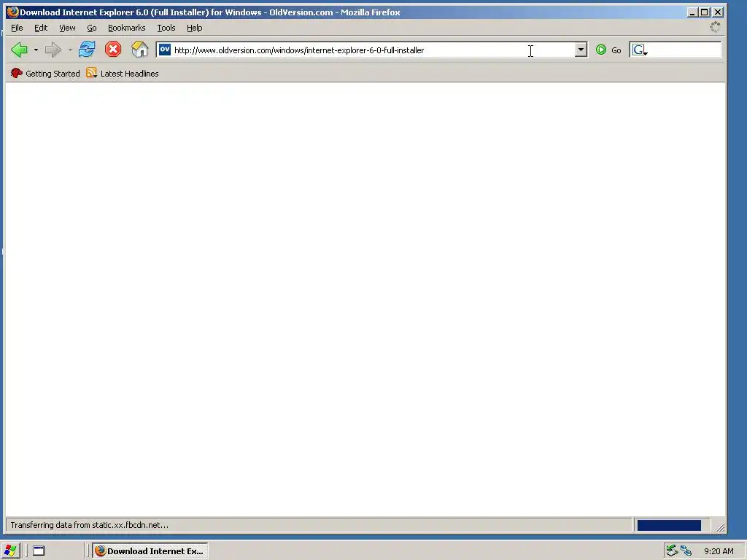This screenshot has height=560, width=747.
Task: Reload the page with the Refresh icon
Action: [87, 49]
